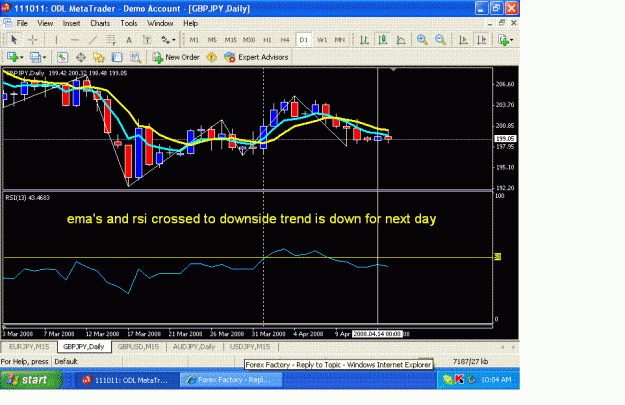Switch to M15 timeframe
The image size is (625, 405).
230,39
